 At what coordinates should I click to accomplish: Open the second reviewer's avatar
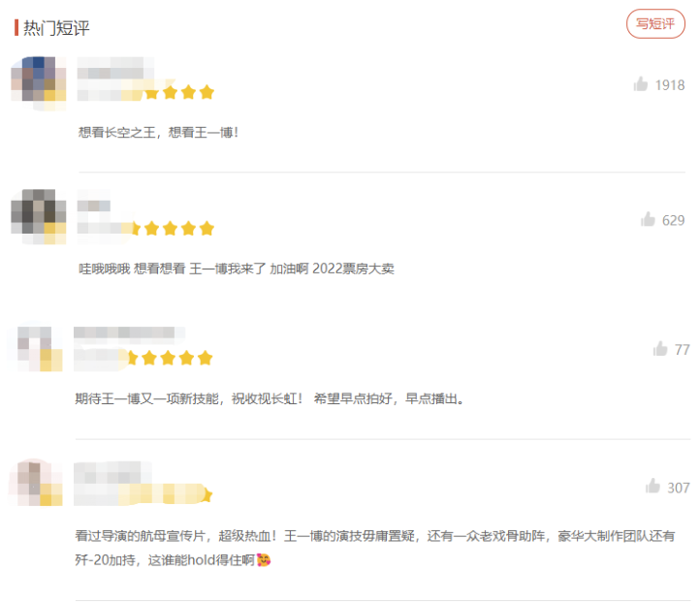coord(39,217)
